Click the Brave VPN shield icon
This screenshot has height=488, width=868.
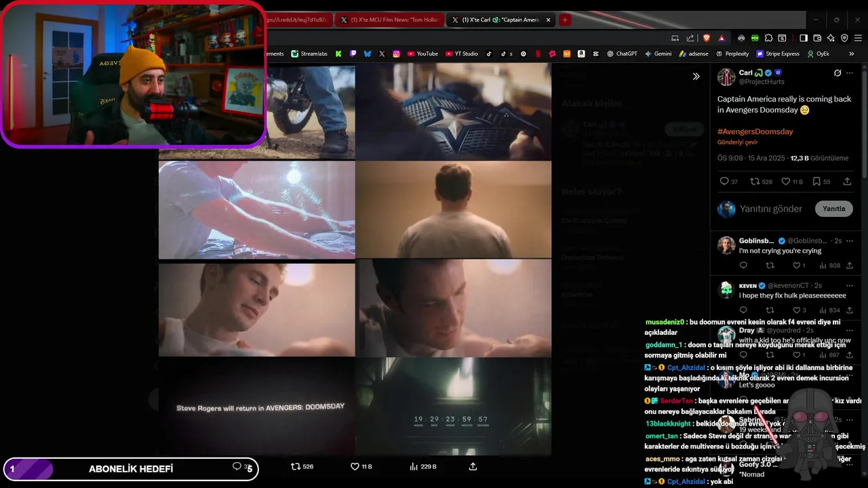[x=844, y=38]
